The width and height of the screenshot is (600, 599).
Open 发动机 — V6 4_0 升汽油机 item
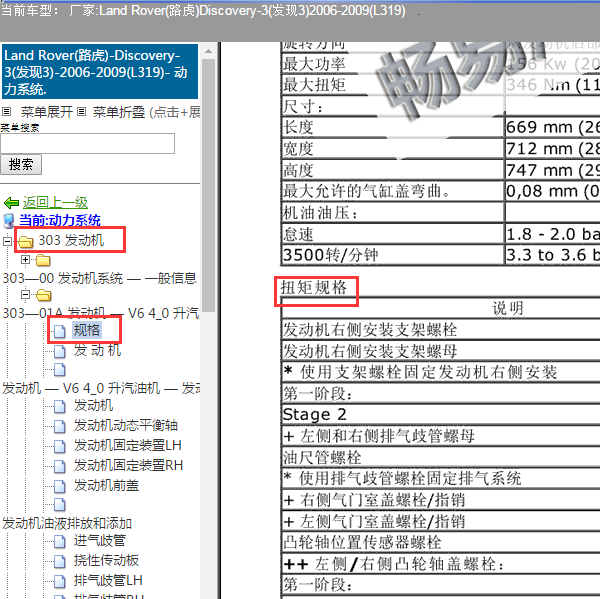click(101, 388)
